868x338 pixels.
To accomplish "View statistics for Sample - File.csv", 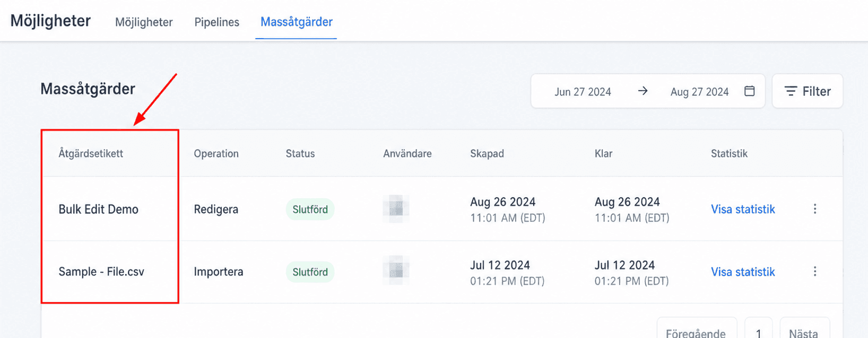I will click(x=743, y=272).
